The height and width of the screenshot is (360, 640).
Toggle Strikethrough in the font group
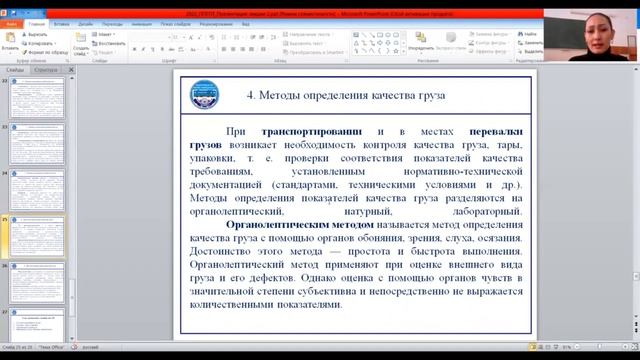pyautogui.click(x=171, y=49)
